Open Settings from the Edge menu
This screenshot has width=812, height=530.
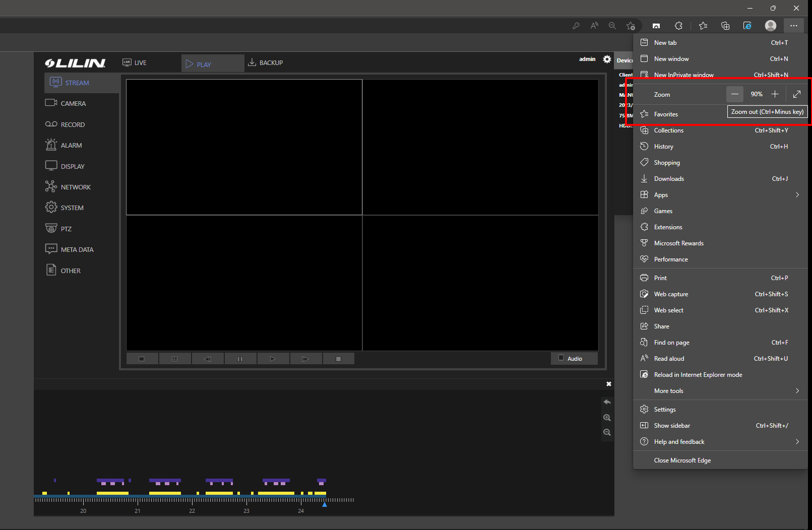[x=665, y=410]
